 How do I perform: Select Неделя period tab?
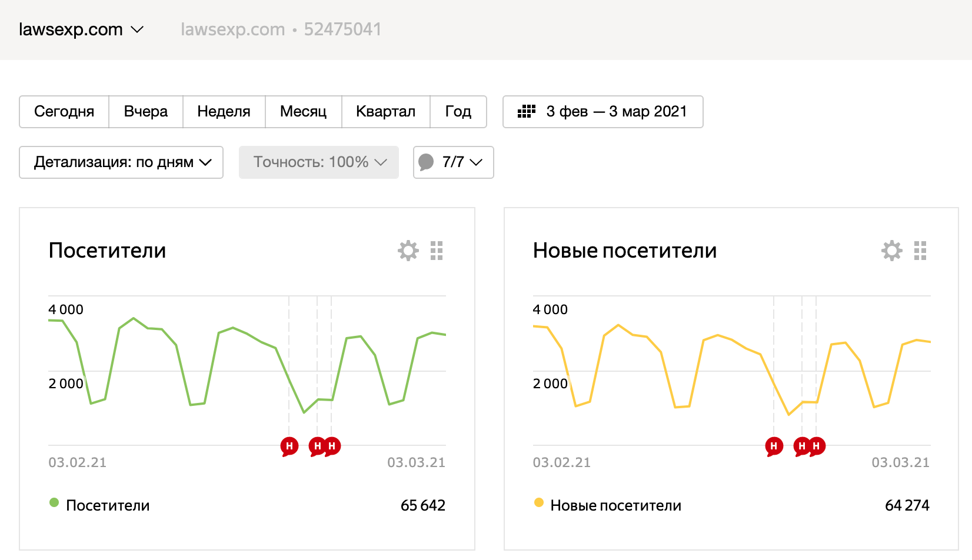(x=224, y=112)
